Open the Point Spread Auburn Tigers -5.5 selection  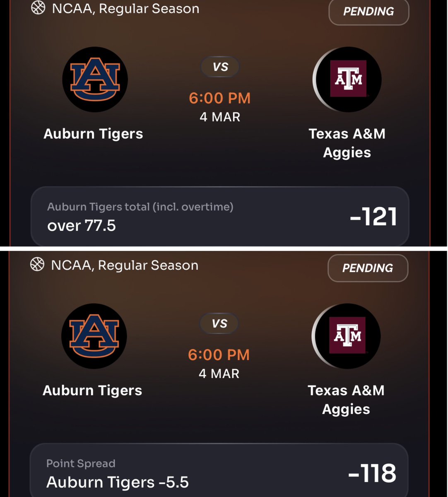[219, 470]
